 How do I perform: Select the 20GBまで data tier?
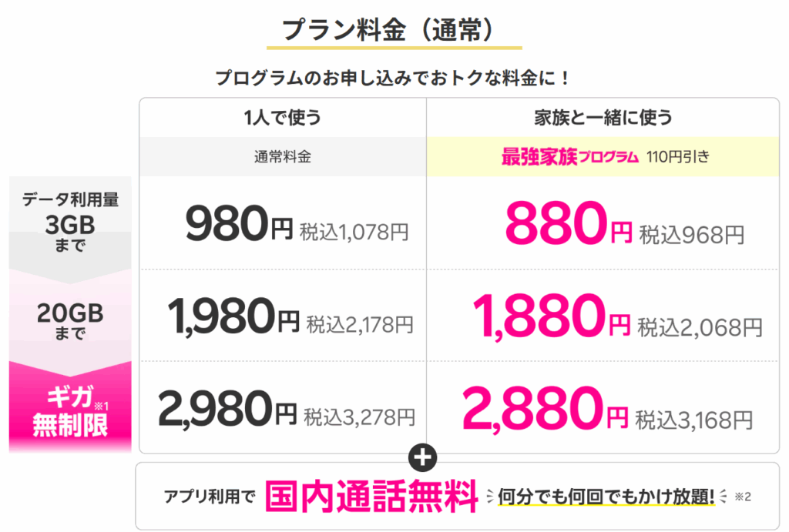tap(70, 320)
